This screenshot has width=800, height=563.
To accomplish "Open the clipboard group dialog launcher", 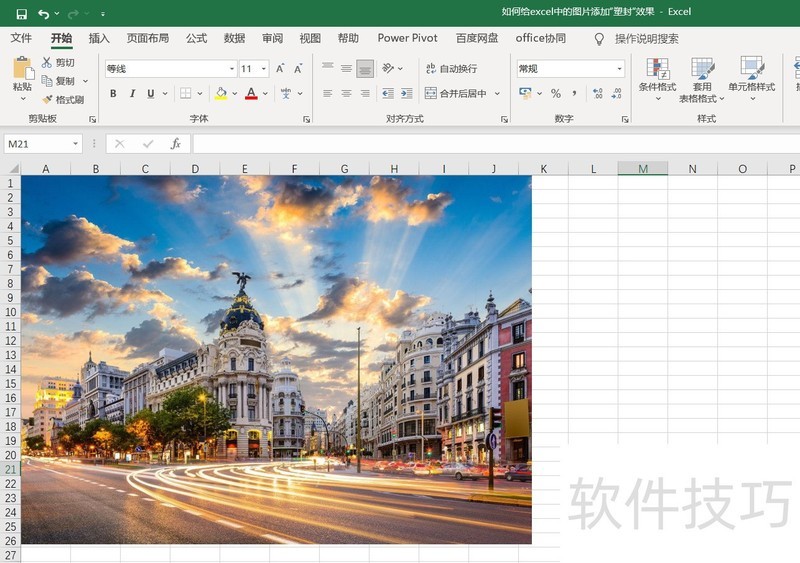I will 92,119.
